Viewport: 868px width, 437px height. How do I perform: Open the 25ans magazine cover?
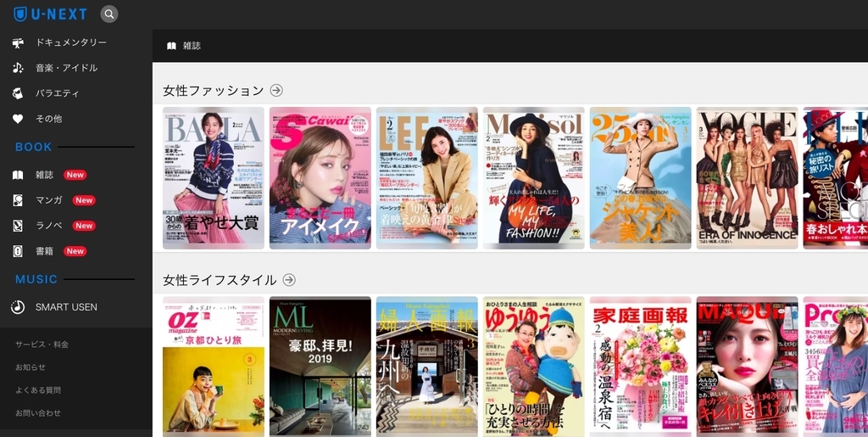point(641,178)
